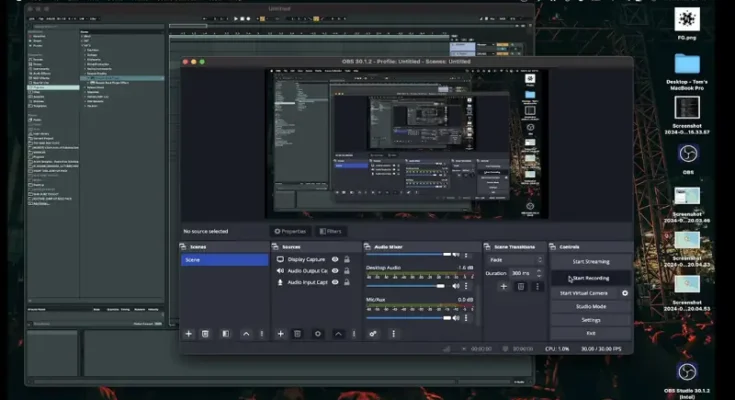Image resolution: width=735 pixels, height=400 pixels.
Task: Open source properties gear icon
Action: [318, 333]
